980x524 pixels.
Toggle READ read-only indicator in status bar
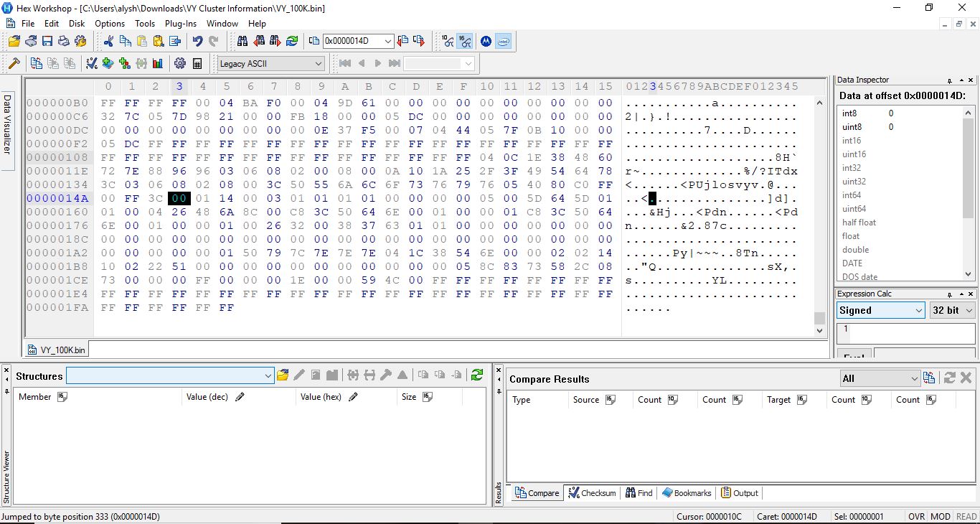click(x=966, y=517)
